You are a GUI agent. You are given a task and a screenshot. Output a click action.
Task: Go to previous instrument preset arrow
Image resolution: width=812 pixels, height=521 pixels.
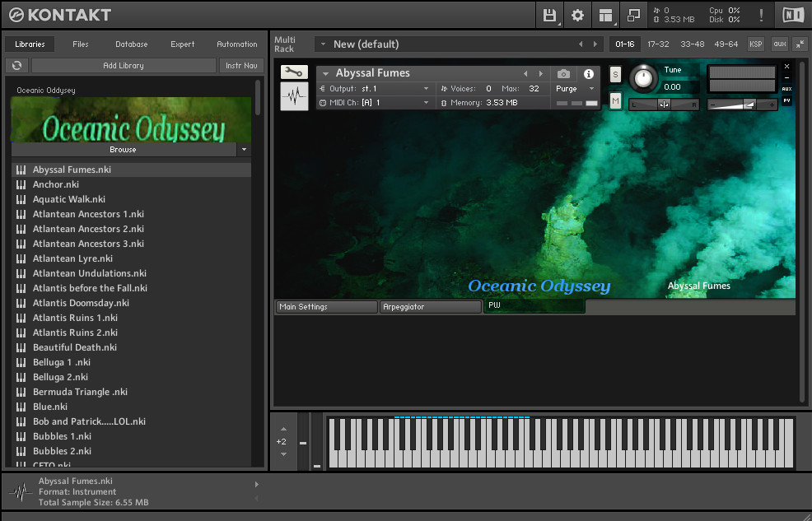click(525, 73)
